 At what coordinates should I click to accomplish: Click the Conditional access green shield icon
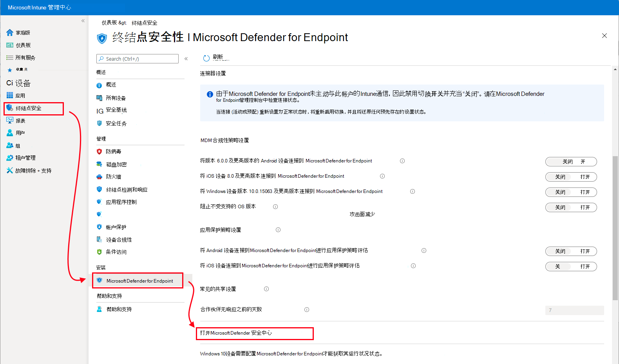click(100, 252)
